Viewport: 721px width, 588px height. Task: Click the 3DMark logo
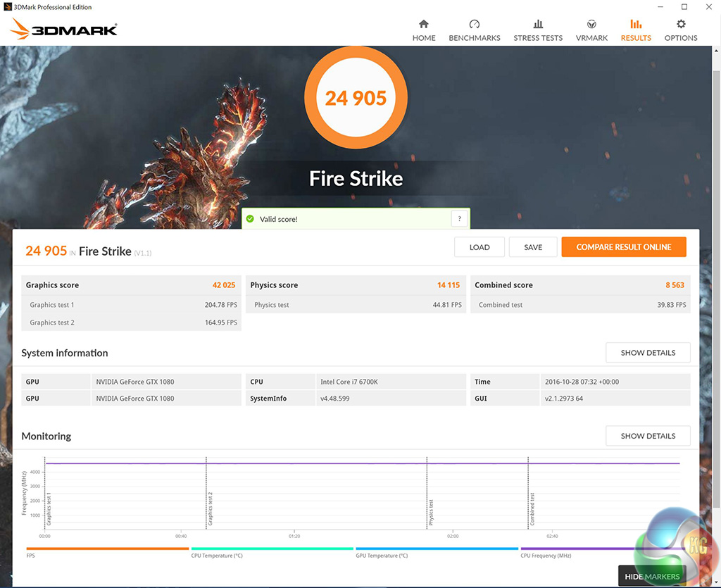pos(63,29)
